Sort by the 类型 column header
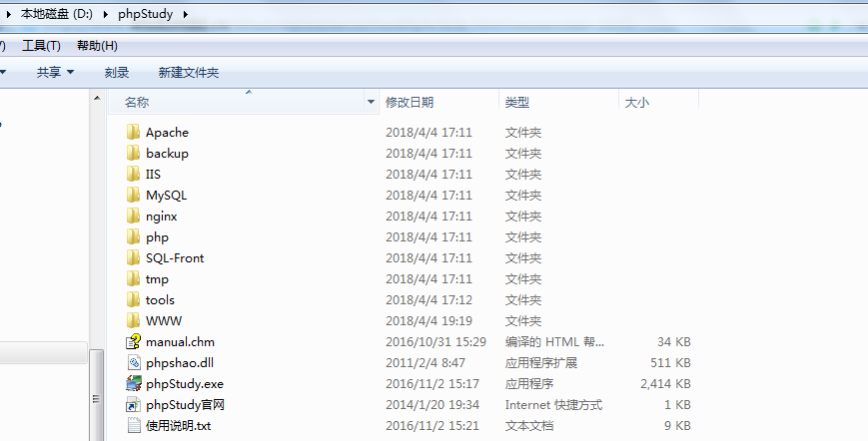The height and width of the screenshot is (441, 868). coord(517,102)
